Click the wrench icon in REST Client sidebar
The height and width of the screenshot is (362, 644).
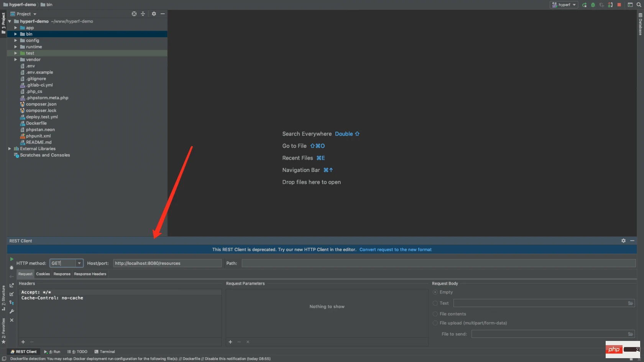pos(11,311)
